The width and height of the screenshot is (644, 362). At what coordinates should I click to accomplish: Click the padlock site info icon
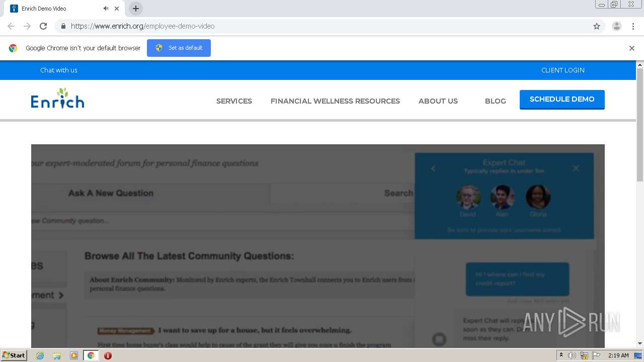tap(63, 26)
